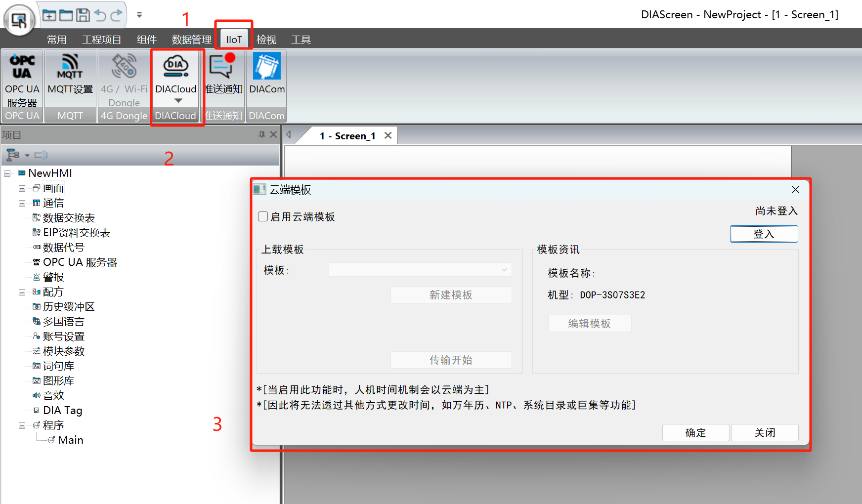Screen dimensions: 862x504
Task: Undo the last action
Action: click(100, 15)
